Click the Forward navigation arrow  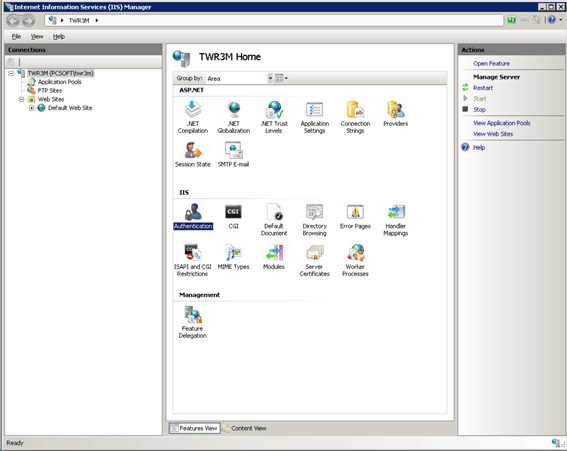point(29,21)
